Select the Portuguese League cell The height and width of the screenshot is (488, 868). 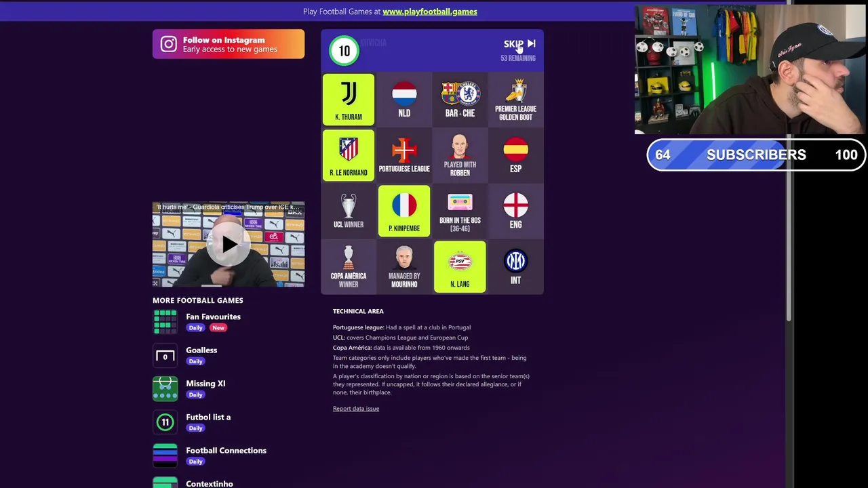click(x=404, y=155)
